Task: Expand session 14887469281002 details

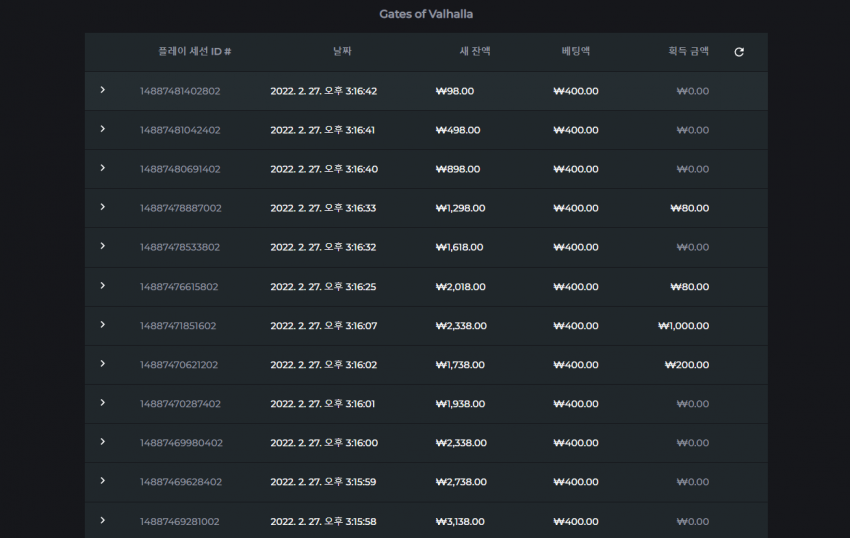Action: [x=102, y=521]
